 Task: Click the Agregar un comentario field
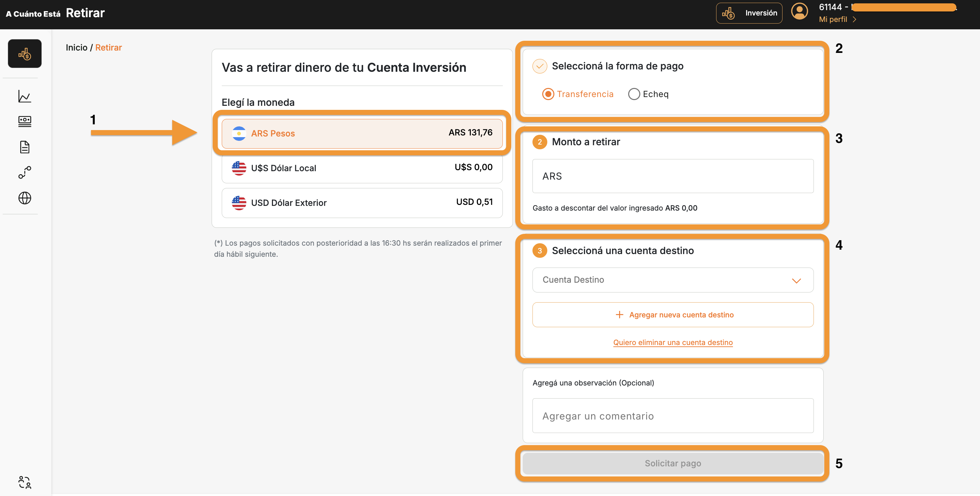click(x=673, y=416)
